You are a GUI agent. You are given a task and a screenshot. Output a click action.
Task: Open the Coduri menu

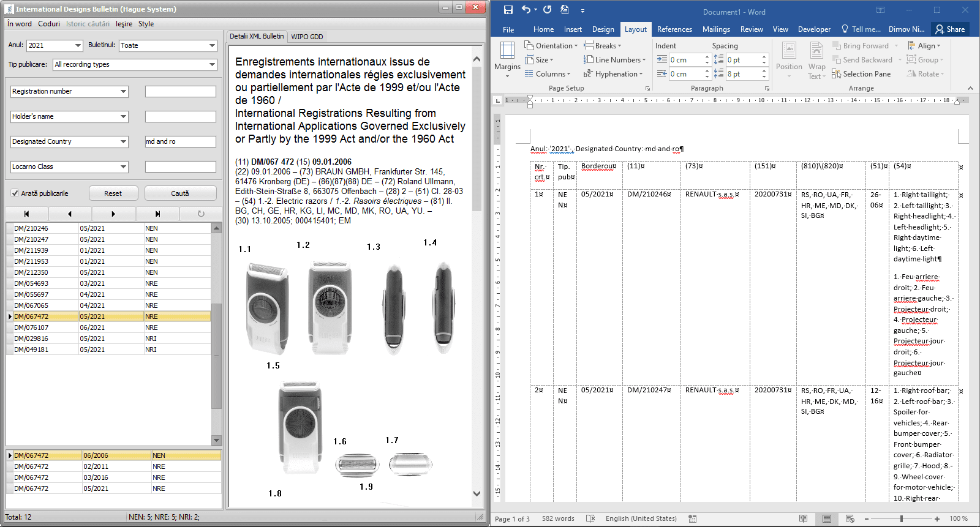[49, 24]
